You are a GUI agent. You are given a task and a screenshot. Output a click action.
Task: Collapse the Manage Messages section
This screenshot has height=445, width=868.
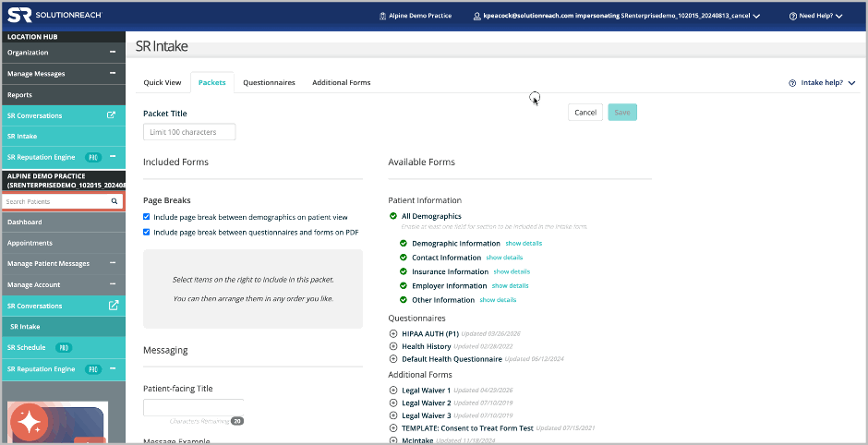click(113, 73)
